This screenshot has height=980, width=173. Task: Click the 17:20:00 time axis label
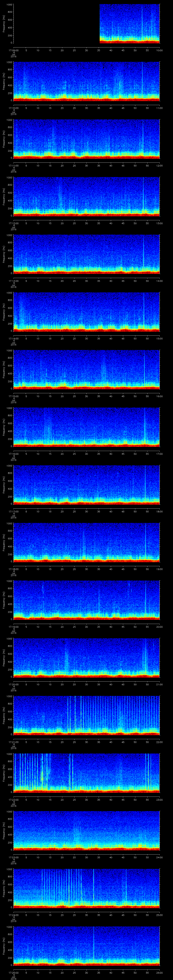13,684
